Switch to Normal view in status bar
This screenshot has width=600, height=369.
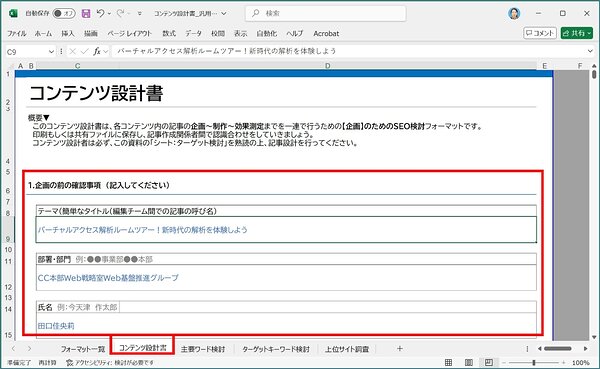click(x=448, y=362)
